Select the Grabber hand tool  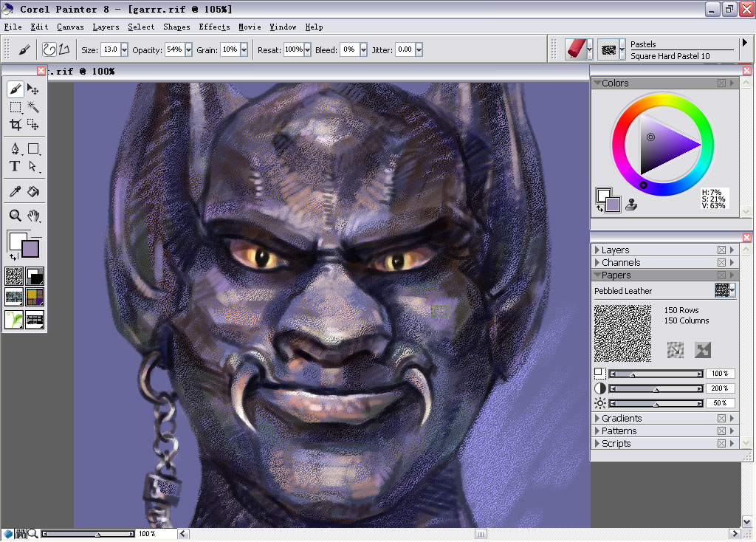click(32, 215)
